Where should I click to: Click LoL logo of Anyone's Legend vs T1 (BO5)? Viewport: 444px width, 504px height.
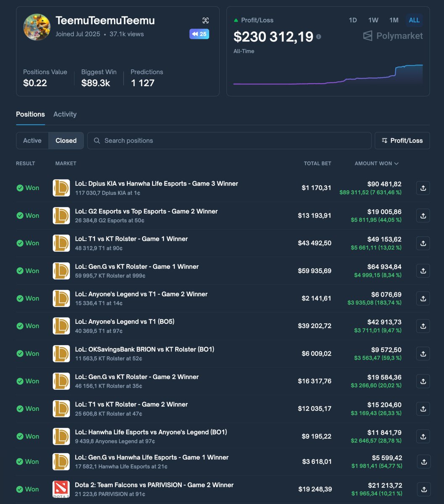point(61,326)
